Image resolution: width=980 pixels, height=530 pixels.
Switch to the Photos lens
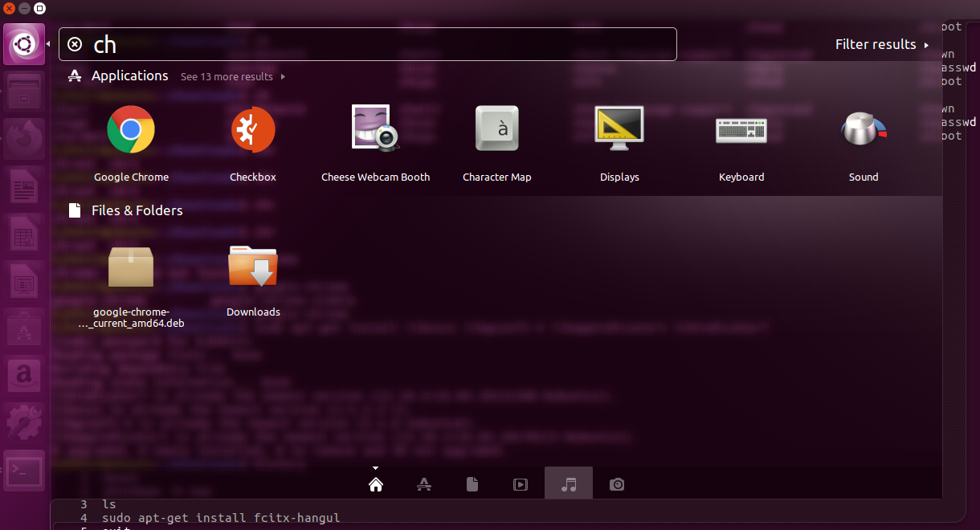[617, 484]
